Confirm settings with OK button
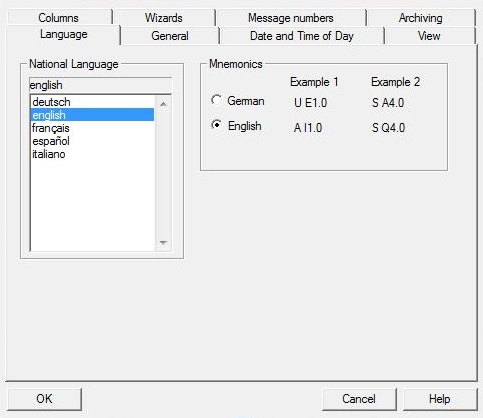 pyautogui.click(x=44, y=399)
